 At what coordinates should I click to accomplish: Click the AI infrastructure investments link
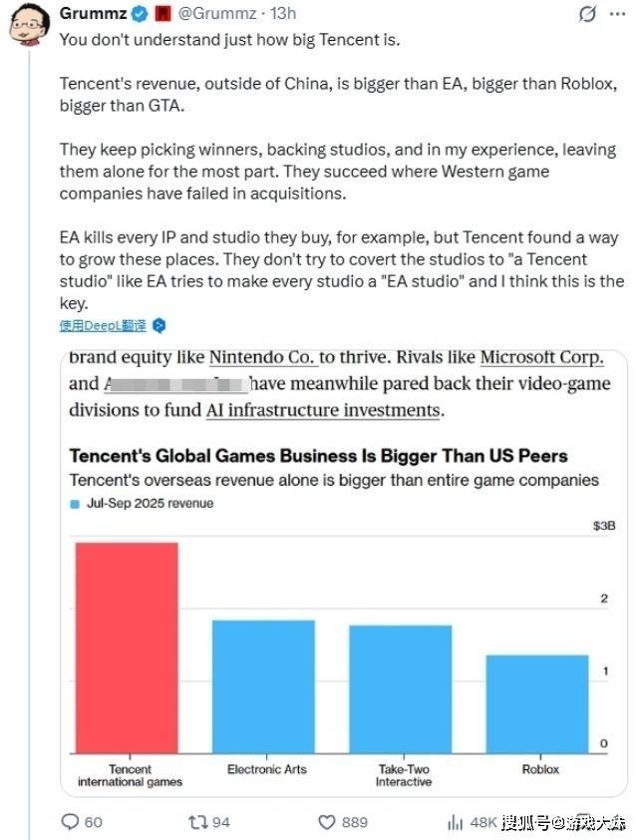click(322, 409)
